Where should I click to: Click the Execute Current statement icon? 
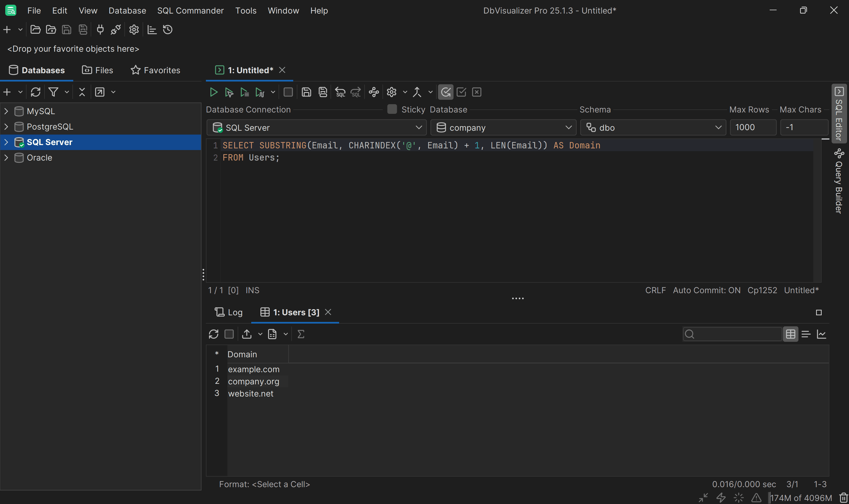click(x=229, y=92)
